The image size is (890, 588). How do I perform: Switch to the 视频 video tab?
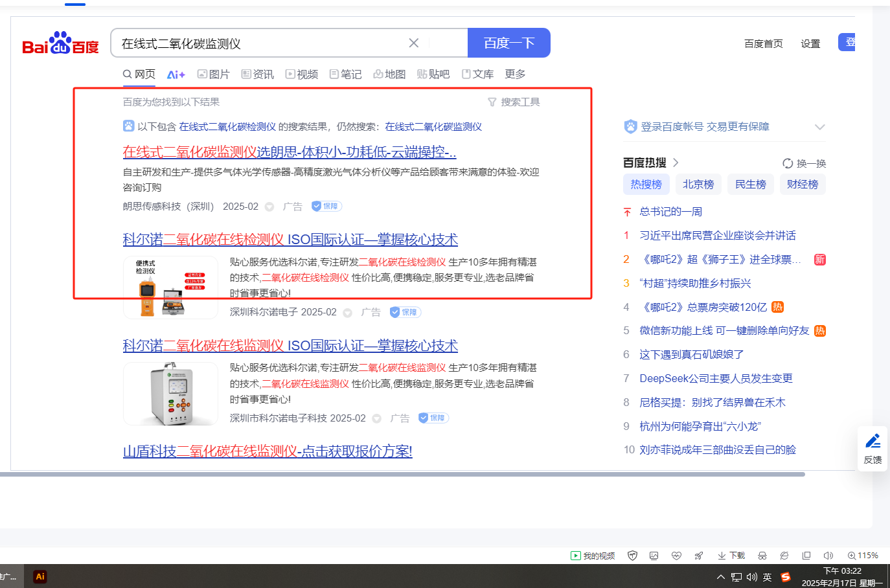(302, 74)
